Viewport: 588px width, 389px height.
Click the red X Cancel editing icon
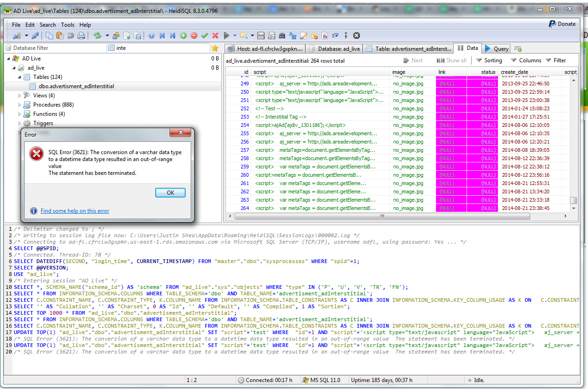click(x=215, y=36)
